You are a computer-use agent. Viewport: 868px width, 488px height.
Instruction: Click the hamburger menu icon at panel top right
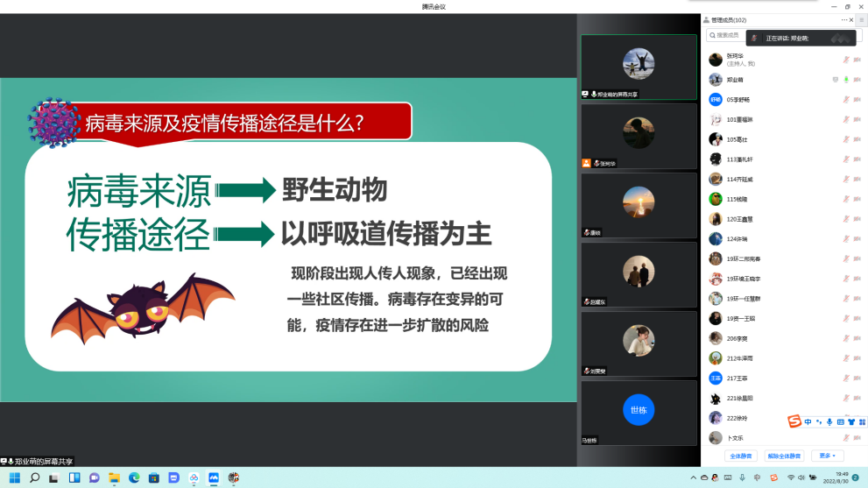click(x=861, y=19)
